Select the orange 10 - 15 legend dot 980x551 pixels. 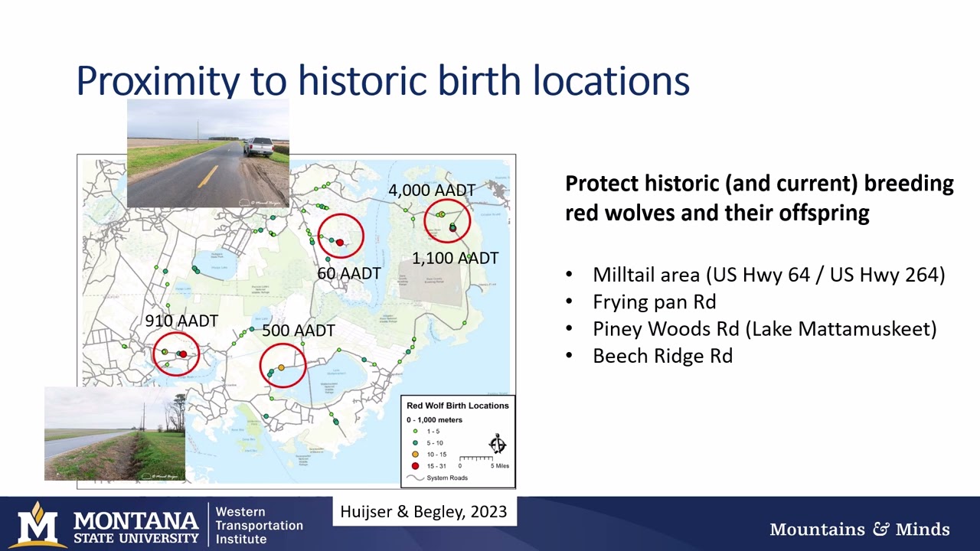pyautogui.click(x=415, y=455)
